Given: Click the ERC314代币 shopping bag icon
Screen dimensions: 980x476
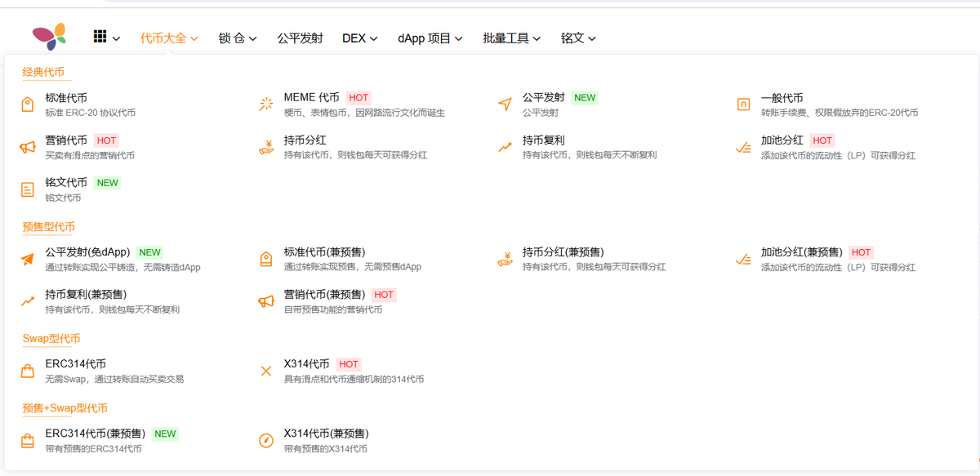Looking at the screenshot, I should pyautogui.click(x=28, y=371).
